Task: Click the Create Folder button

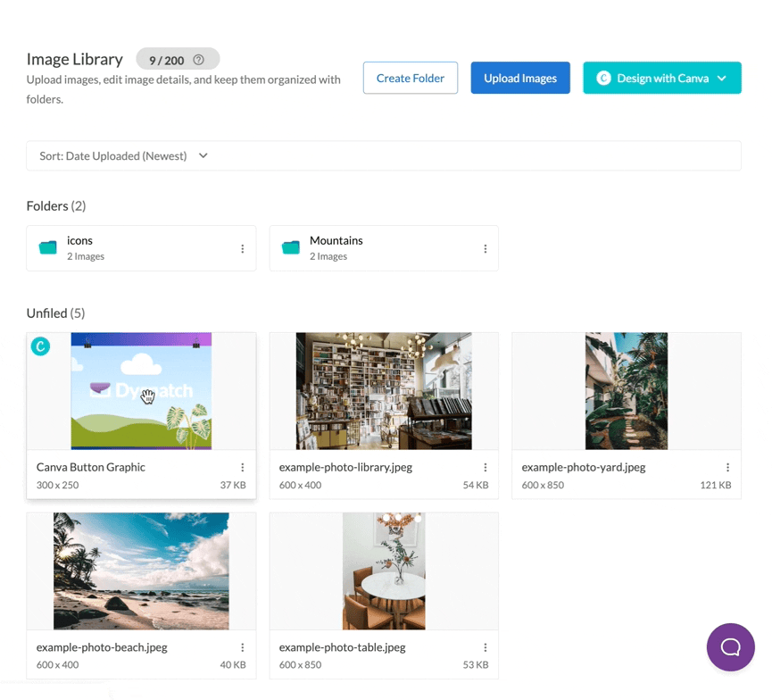Action: 411,78
